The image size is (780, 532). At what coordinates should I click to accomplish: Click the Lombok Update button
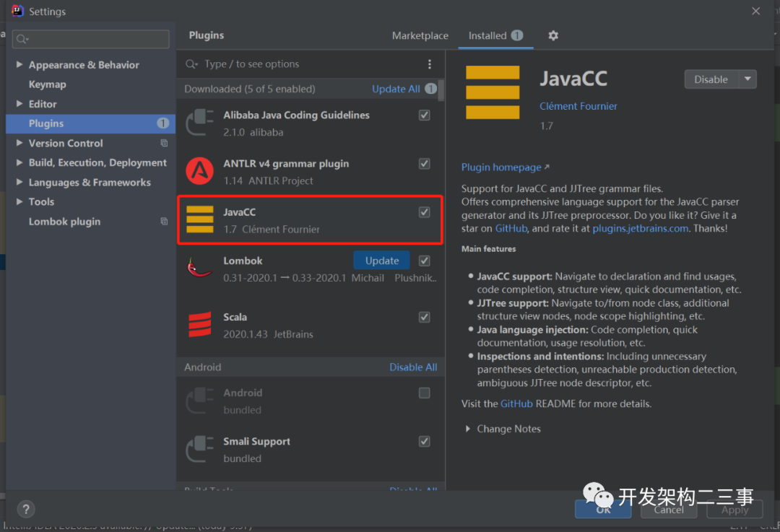coord(381,261)
